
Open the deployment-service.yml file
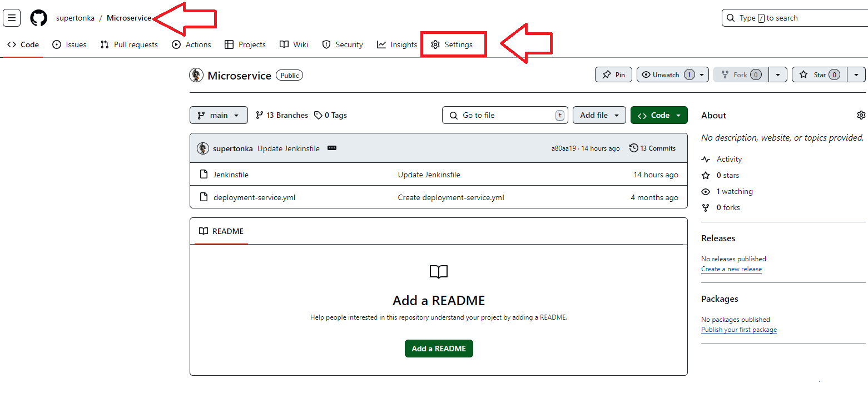coord(254,197)
